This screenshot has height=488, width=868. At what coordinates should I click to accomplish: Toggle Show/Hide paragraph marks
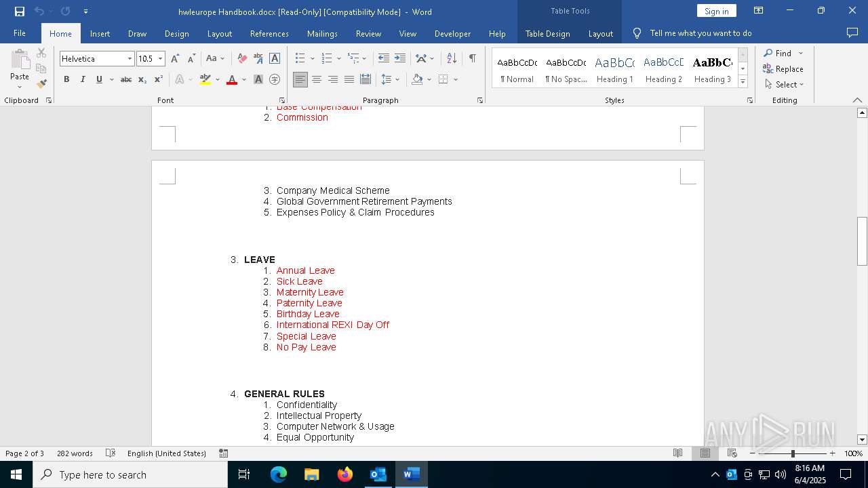tap(472, 59)
